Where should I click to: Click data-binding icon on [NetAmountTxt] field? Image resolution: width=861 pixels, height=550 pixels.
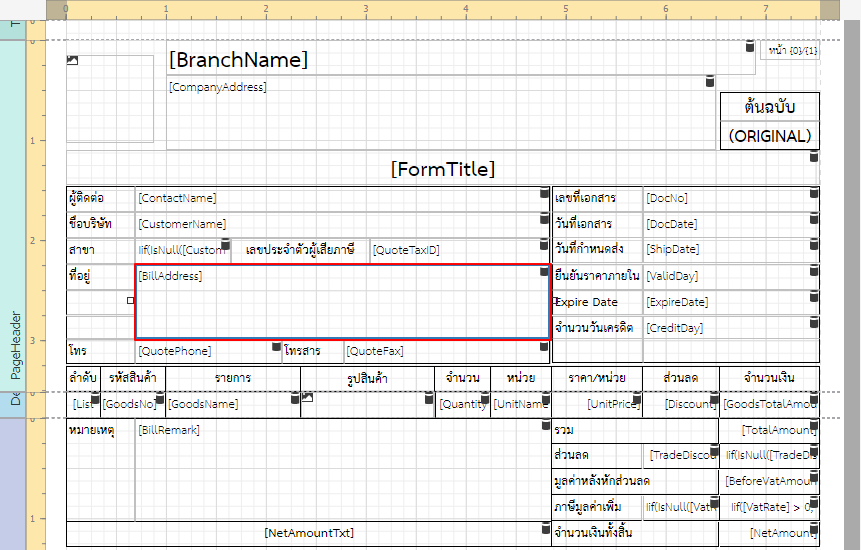(x=546, y=528)
